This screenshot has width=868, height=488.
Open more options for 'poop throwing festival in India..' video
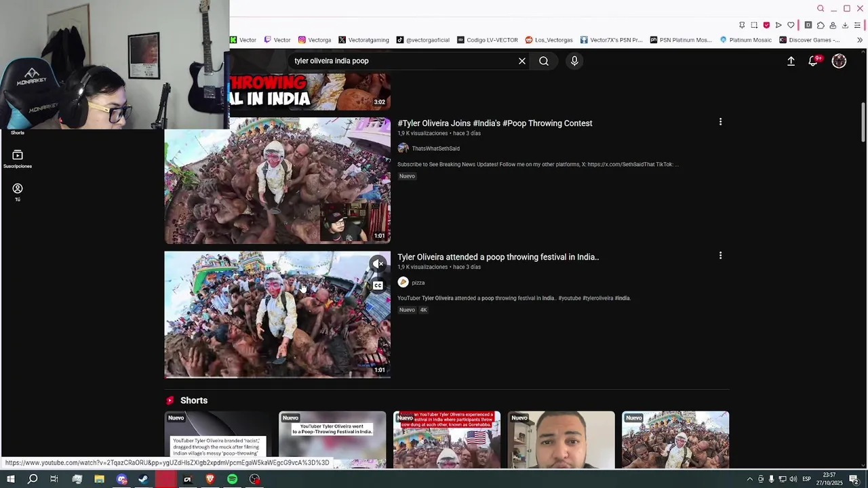pyautogui.click(x=720, y=256)
